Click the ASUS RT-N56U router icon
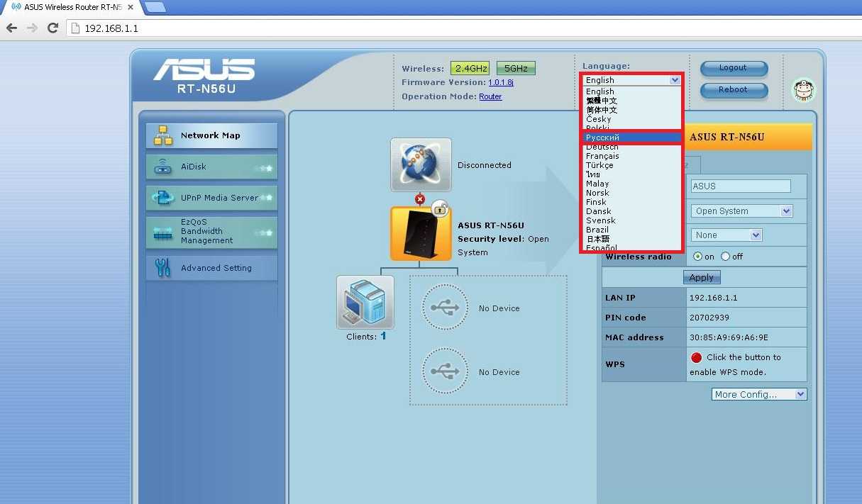The height and width of the screenshot is (504, 862). click(421, 234)
